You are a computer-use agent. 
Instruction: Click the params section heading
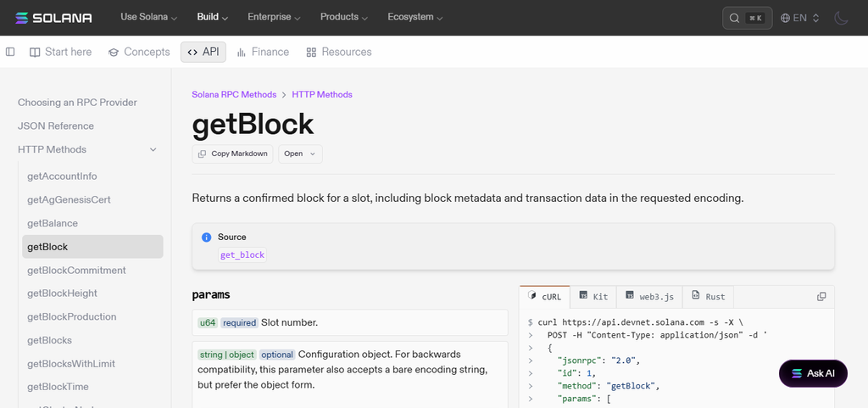[x=211, y=295]
